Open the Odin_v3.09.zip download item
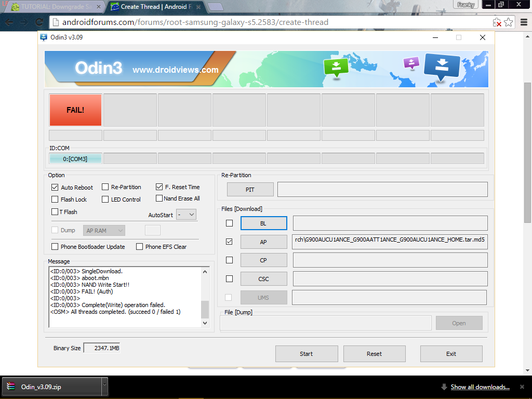Image resolution: width=532 pixels, height=399 pixels. (52, 387)
